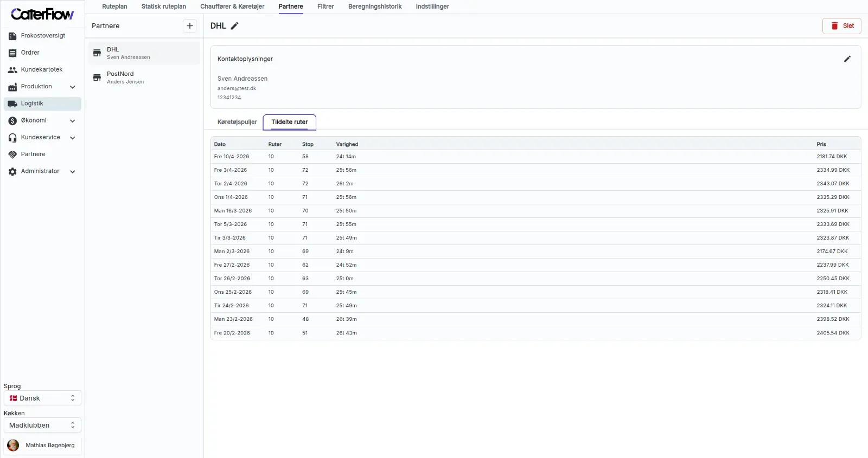Click the CaterFlow logo
Viewport: 868px width, 458px height.
coord(42,14)
